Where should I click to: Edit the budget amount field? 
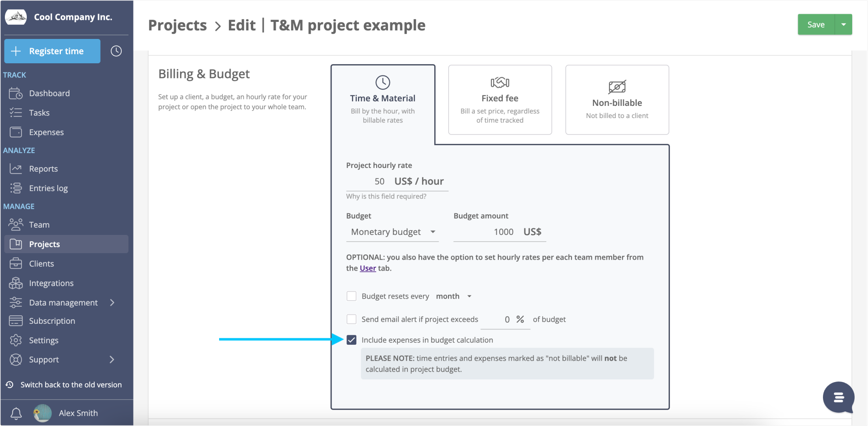pos(503,232)
